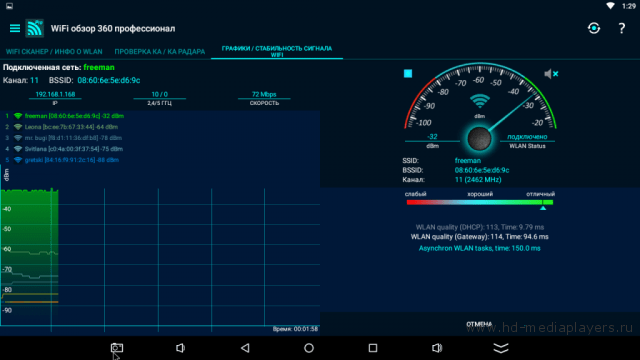Tap WiFi signal icon of Leona row

tap(18, 127)
